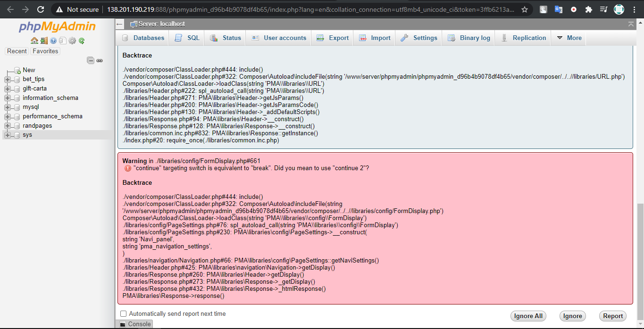Go to the User accounts tab
The height and width of the screenshot is (329, 644).
click(x=279, y=38)
